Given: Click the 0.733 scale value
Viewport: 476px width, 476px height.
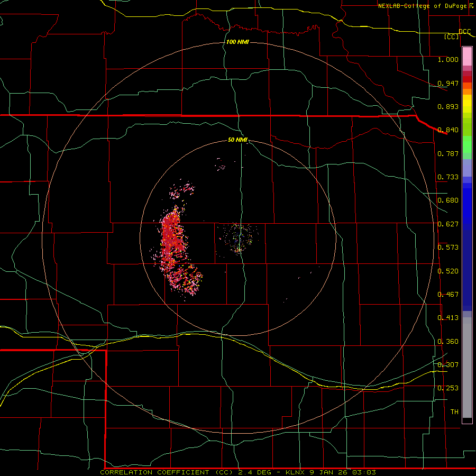Looking at the screenshot, I should click(448, 177).
